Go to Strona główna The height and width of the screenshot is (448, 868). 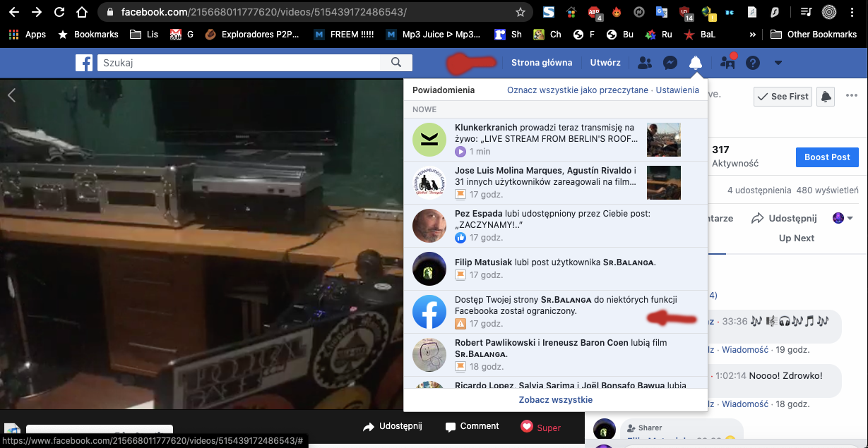coord(542,63)
